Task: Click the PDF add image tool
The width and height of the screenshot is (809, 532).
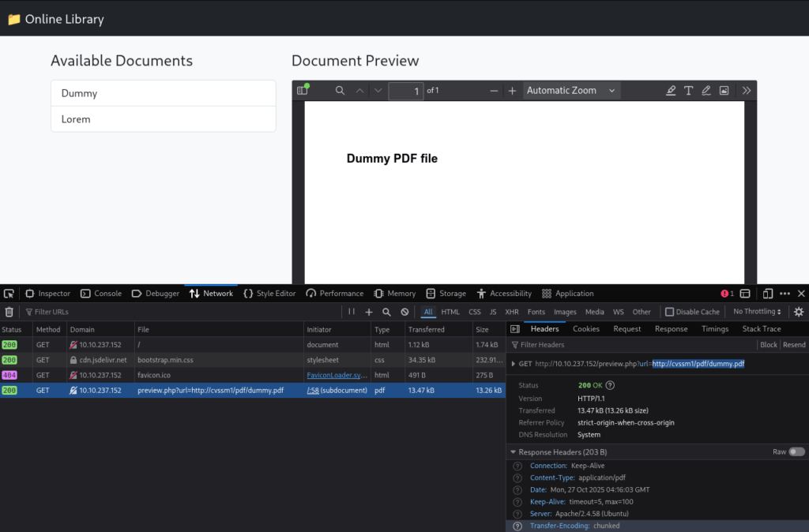Action: [x=724, y=91]
